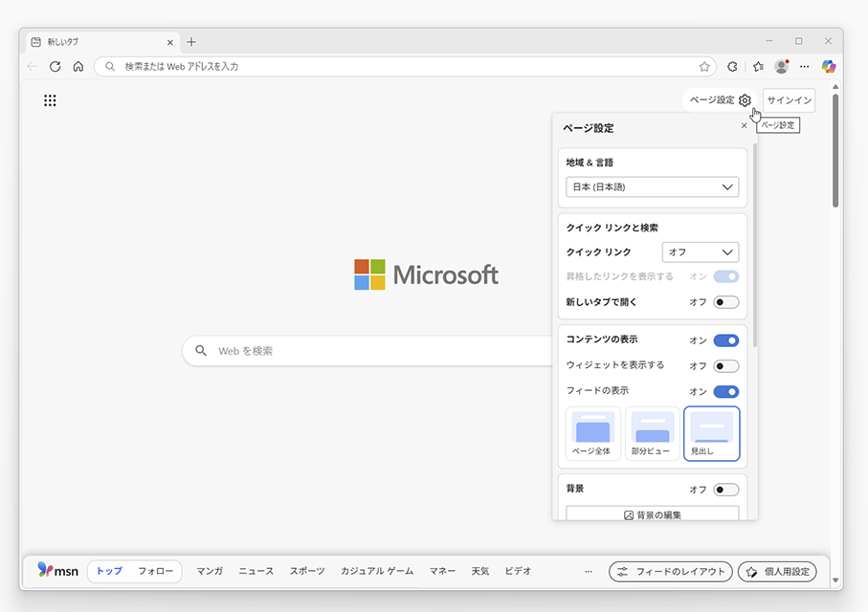
Task: Open クイック リンク dropdown set to オフ
Action: pyautogui.click(x=701, y=252)
